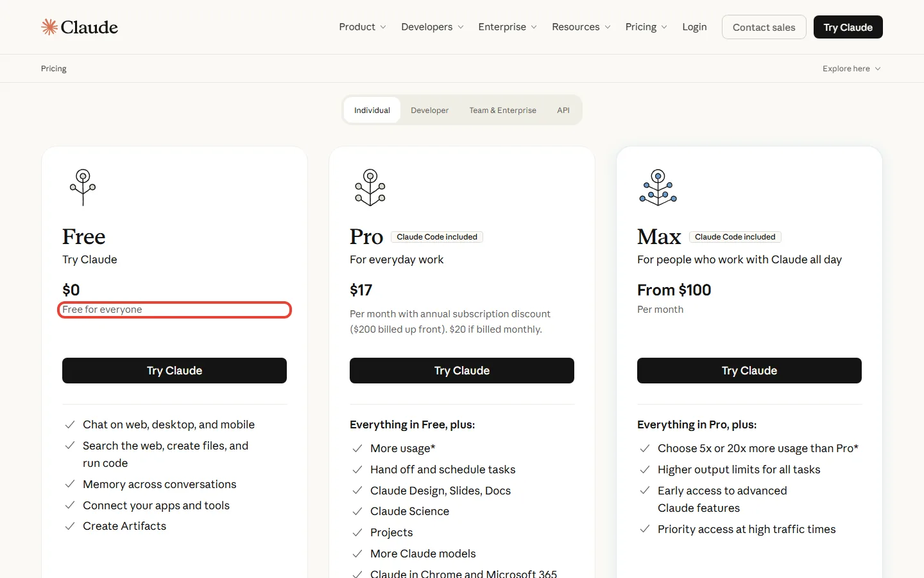The height and width of the screenshot is (578, 924).
Task: Click Try Claude under the Free plan
Action: 175,371
